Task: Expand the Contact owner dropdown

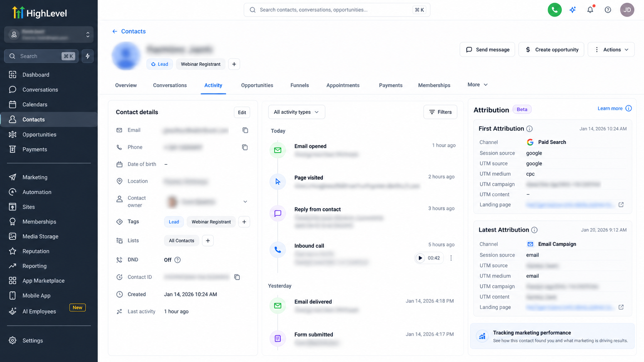Action: [x=245, y=202]
